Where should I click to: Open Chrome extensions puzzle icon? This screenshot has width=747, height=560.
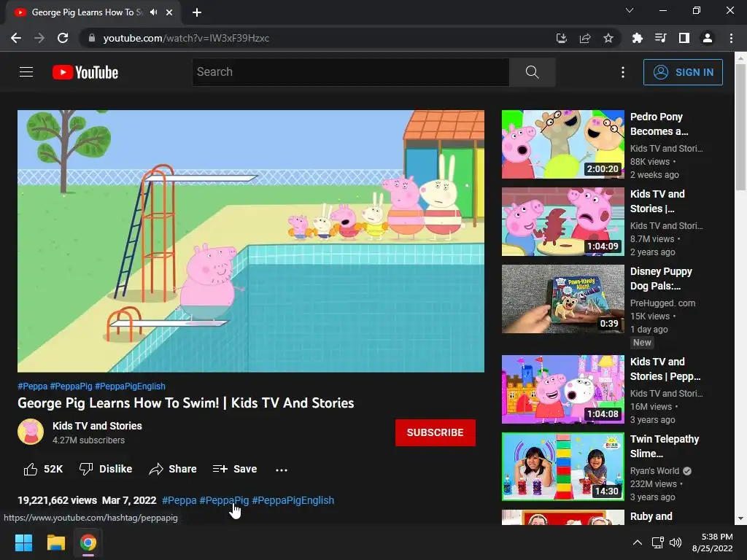click(637, 38)
